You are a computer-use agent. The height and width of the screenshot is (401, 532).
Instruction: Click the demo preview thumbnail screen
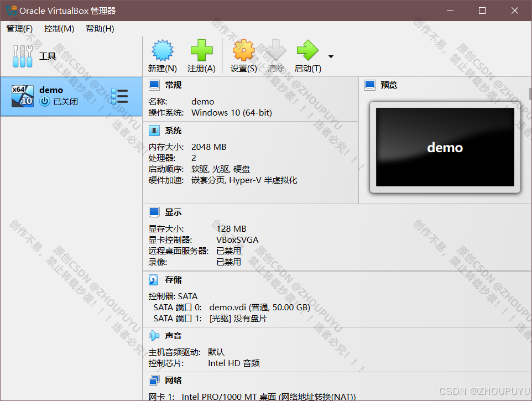pyautogui.click(x=445, y=147)
